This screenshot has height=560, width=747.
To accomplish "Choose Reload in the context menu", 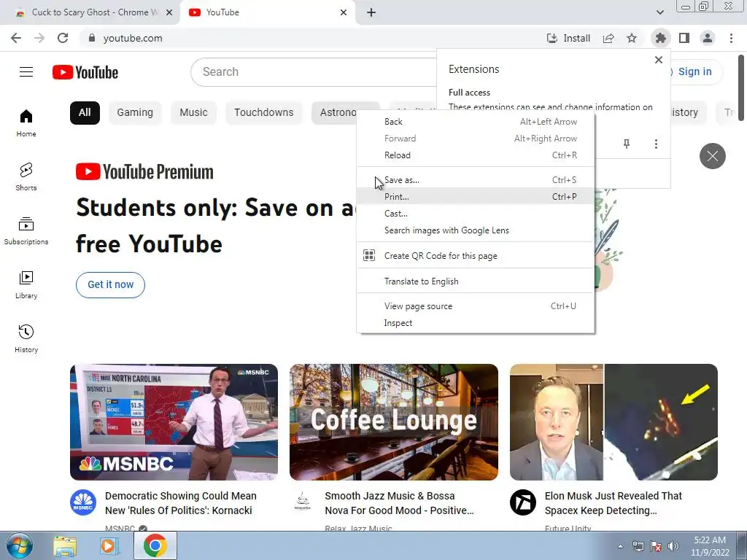I will tap(476, 155).
